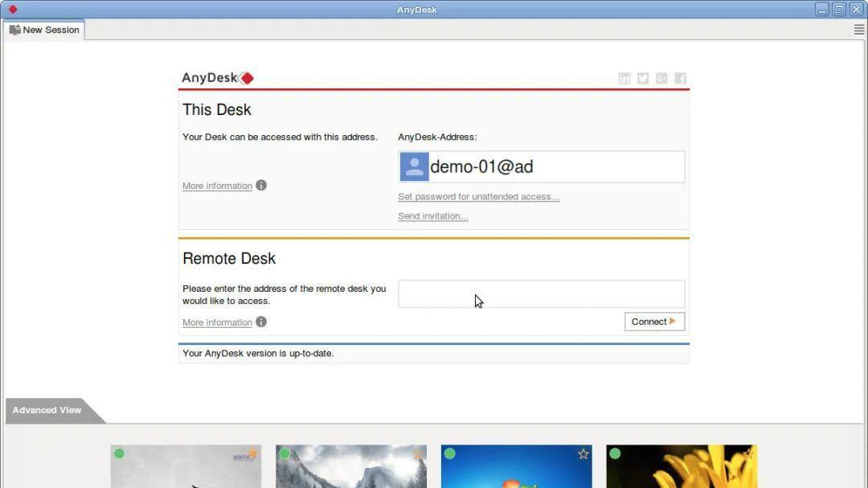
Task: Minimize the AnyDesk window
Action: coord(822,10)
